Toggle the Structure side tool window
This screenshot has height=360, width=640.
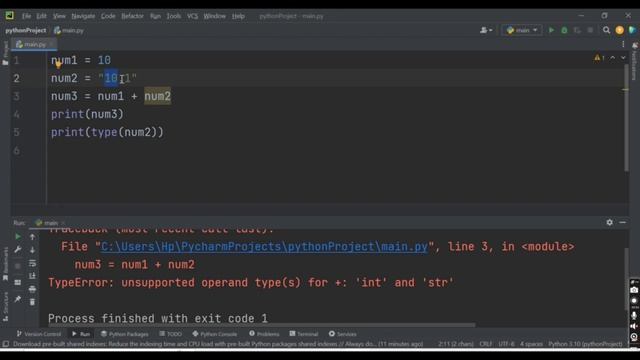[x=5, y=307]
